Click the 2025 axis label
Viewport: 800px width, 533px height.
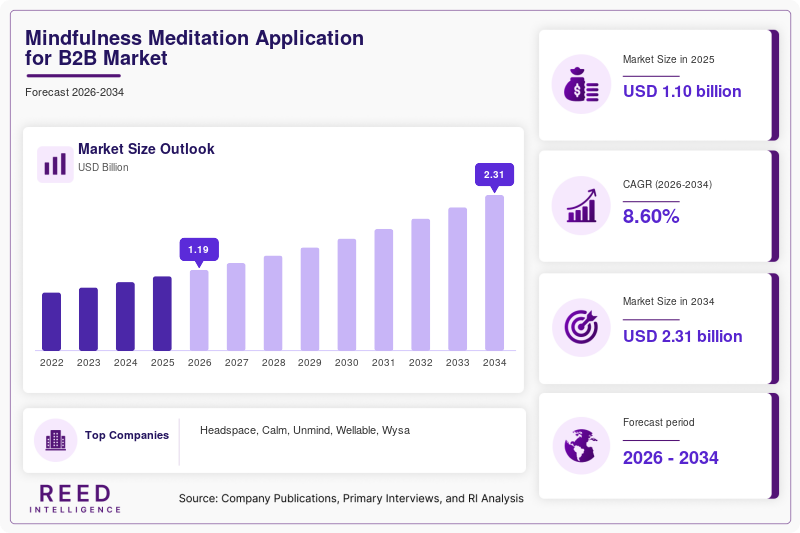pos(162,363)
